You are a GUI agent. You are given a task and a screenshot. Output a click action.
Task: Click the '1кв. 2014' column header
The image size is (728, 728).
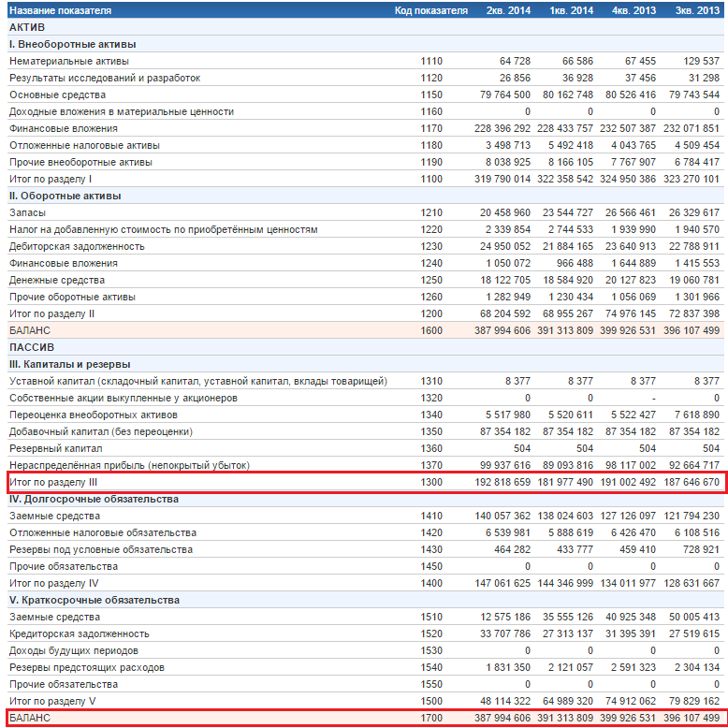pos(571,10)
